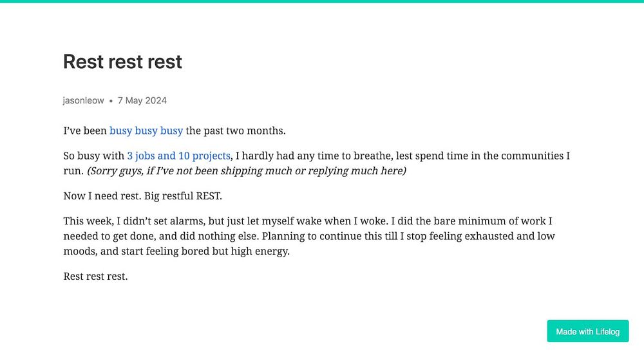Click the teal reading progress bar at top
This screenshot has width=644, height=355.
click(x=322, y=1)
